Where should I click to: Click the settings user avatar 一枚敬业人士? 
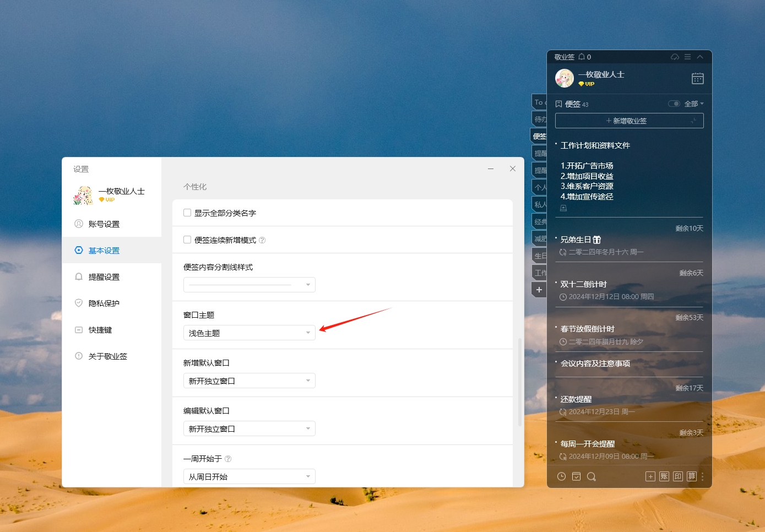[x=83, y=195]
